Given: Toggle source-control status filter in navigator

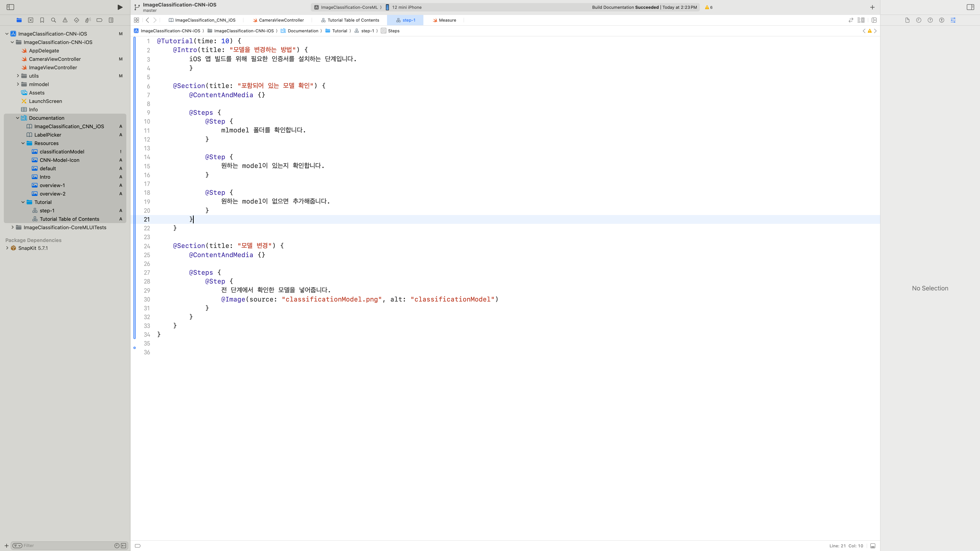Looking at the screenshot, I should click(124, 546).
